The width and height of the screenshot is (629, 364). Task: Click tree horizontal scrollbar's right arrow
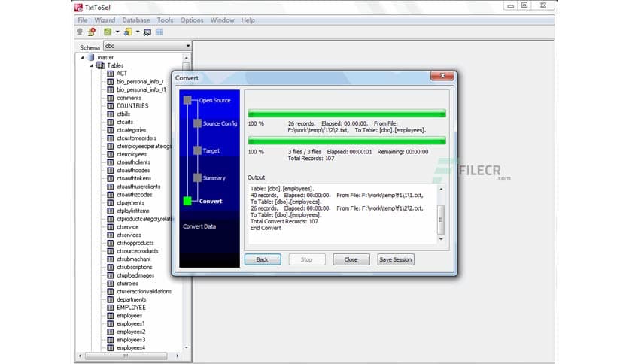click(x=178, y=356)
